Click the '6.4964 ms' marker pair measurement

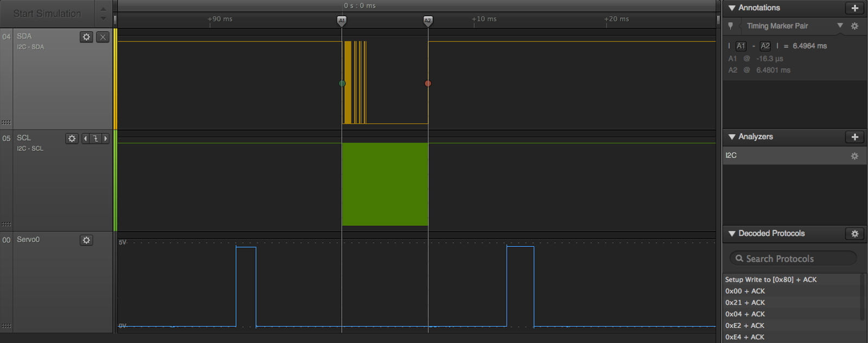click(x=809, y=46)
